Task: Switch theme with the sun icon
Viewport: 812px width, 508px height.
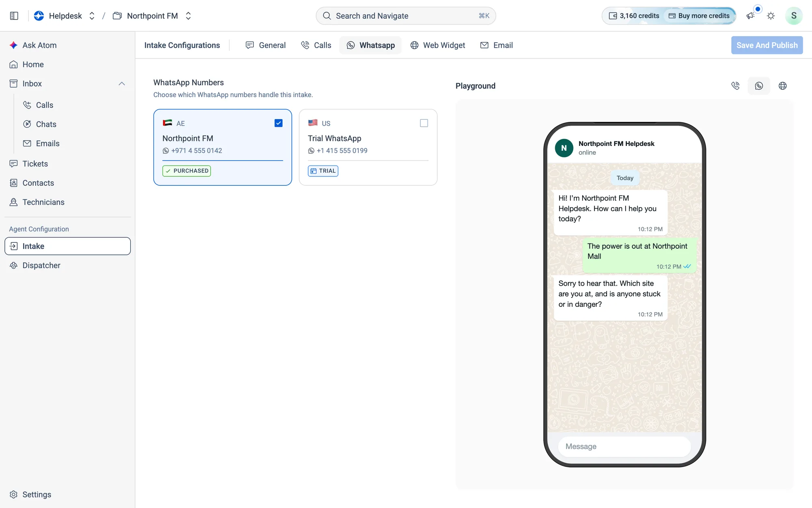Action: pyautogui.click(x=771, y=16)
